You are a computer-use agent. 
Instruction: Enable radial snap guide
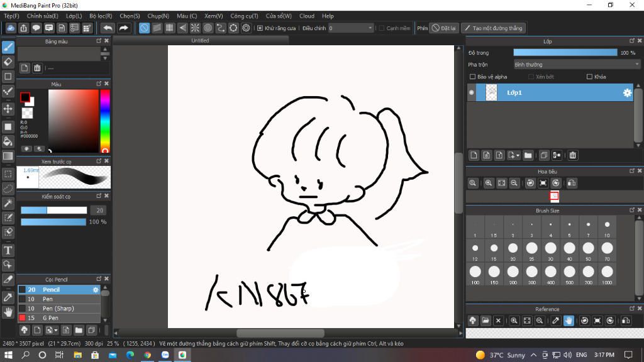[x=195, y=28]
